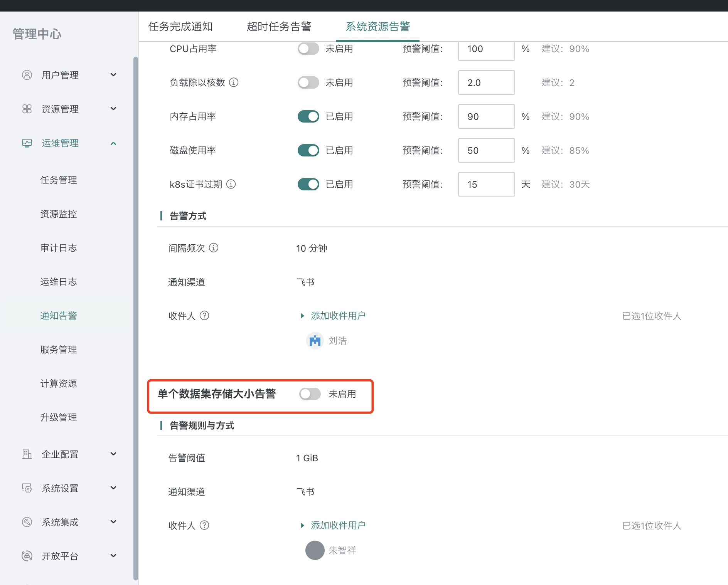This screenshot has height=585, width=728.
Task: Click the info icon next to 间隔频次
Action: click(x=213, y=248)
